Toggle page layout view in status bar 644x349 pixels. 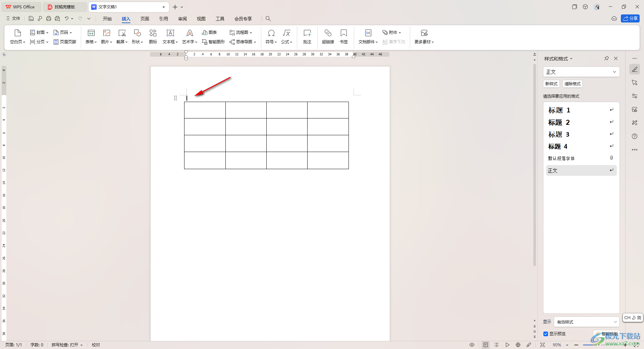pos(486,345)
